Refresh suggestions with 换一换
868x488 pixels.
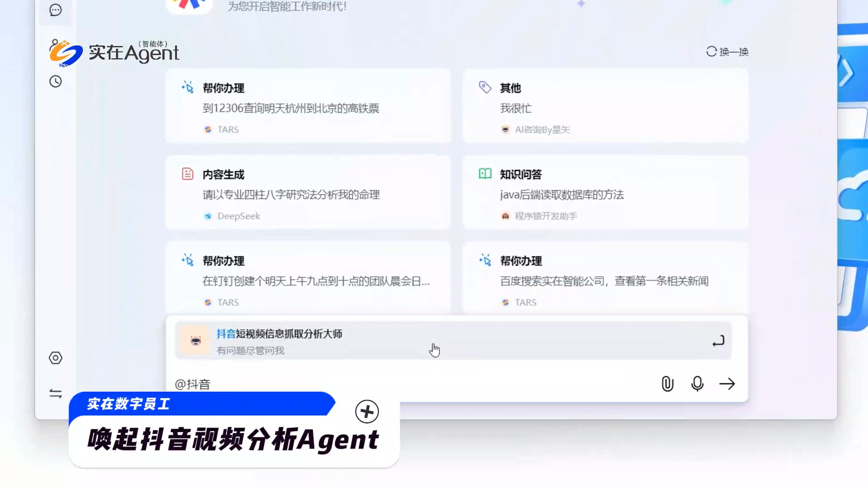coord(727,52)
